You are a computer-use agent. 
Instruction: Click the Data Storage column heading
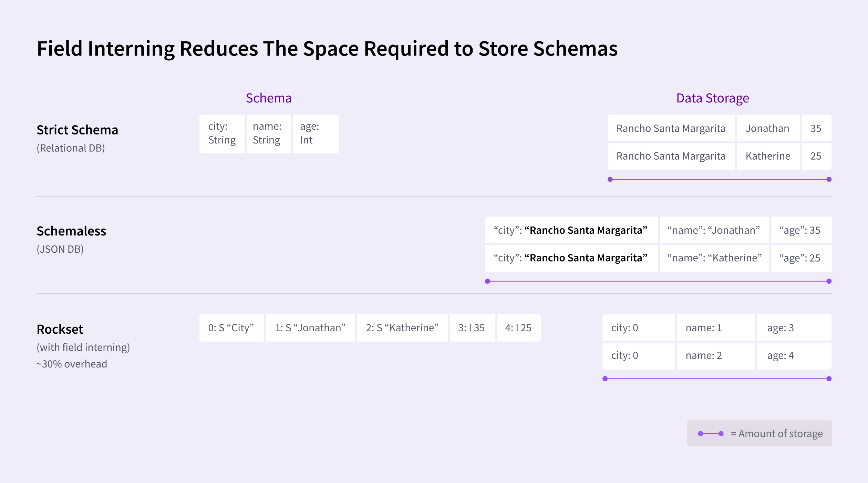712,98
